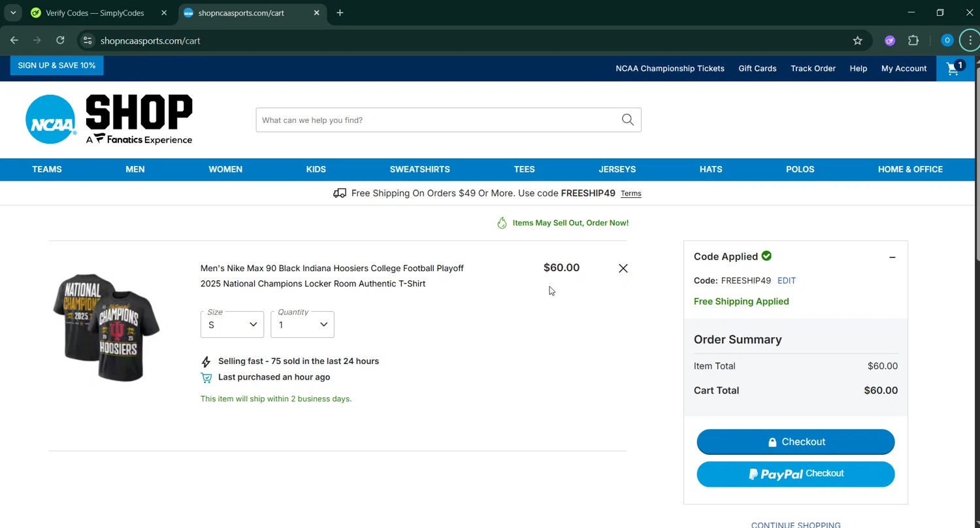Image resolution: width=980 pixels, height=528 pixels.
Task: Open the MEN menu
Action: click(x=135, y=169)
